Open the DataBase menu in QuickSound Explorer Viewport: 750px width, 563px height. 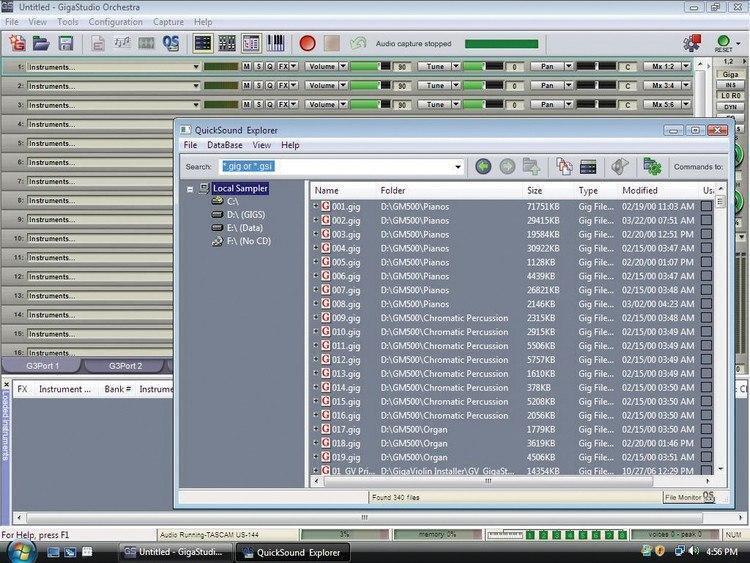(x=224, y=145)
